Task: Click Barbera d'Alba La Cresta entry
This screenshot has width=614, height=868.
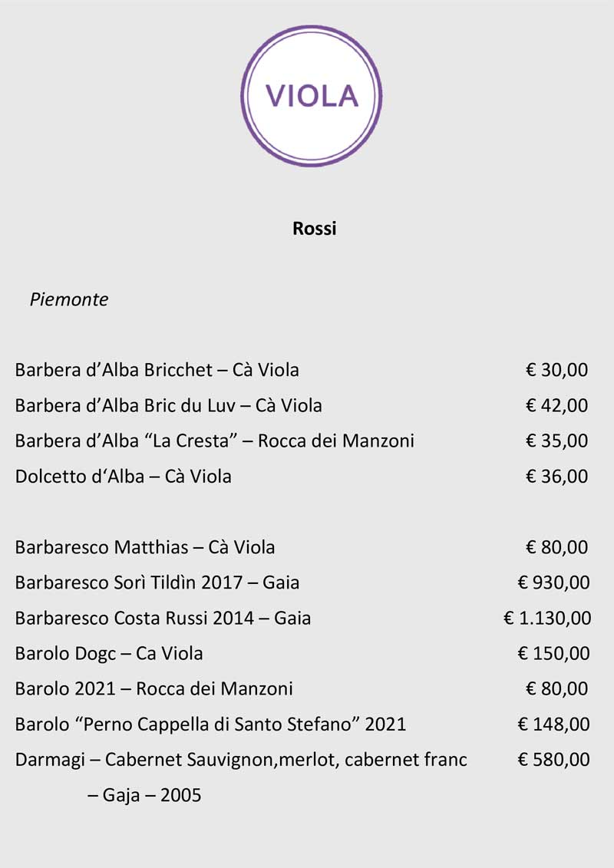Action: coord(214,441)
